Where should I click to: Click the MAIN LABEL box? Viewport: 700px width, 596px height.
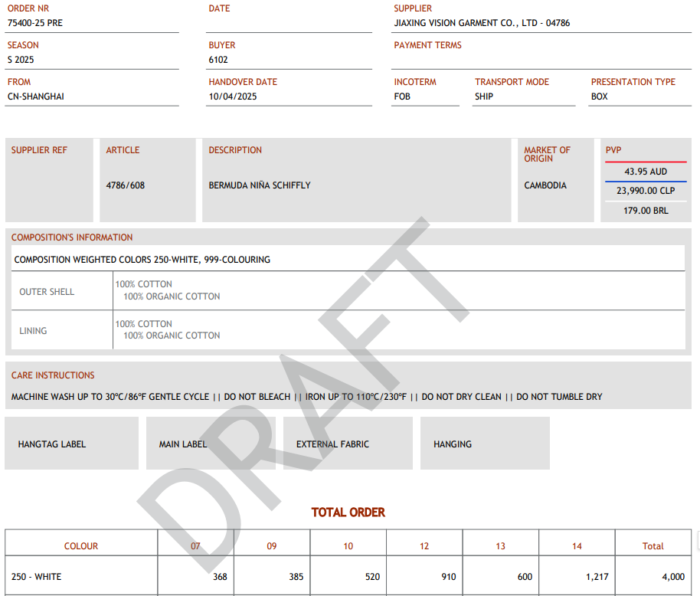[x=215, y=444]
